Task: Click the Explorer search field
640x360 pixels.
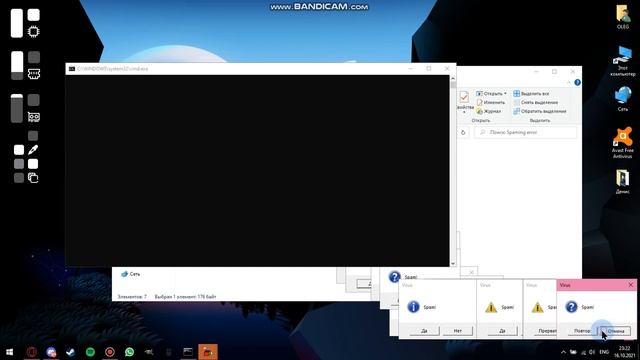Action: [x=526, y=133]
